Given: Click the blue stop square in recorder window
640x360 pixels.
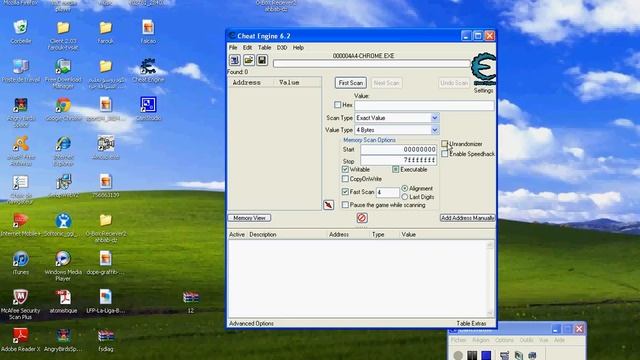Looking at the screenshot, I should click(x=486, y=355).
